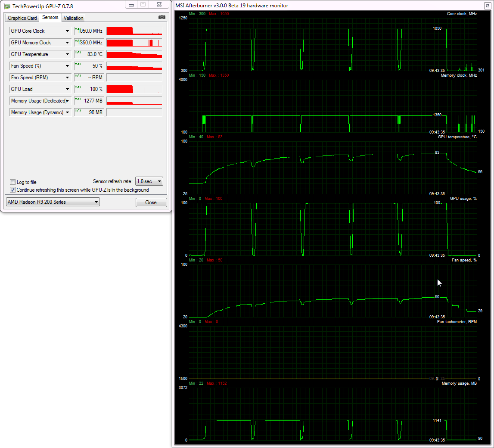Click the "Max : 100" GPU usage text
The width and height of the screenshot is (494, 448).
(x=213, y=199)
